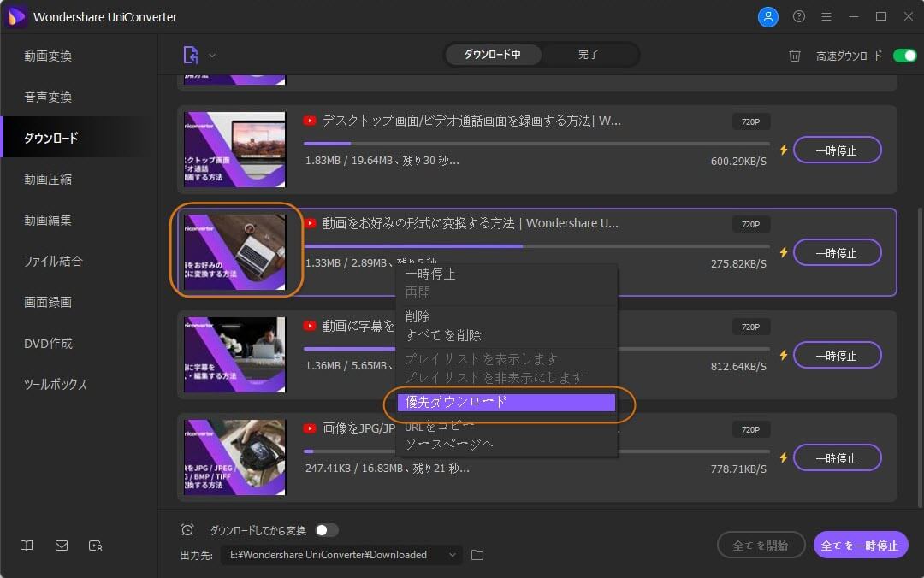Open the bottom-left support contact icon
Screen dimensions: 924x578
96,546
